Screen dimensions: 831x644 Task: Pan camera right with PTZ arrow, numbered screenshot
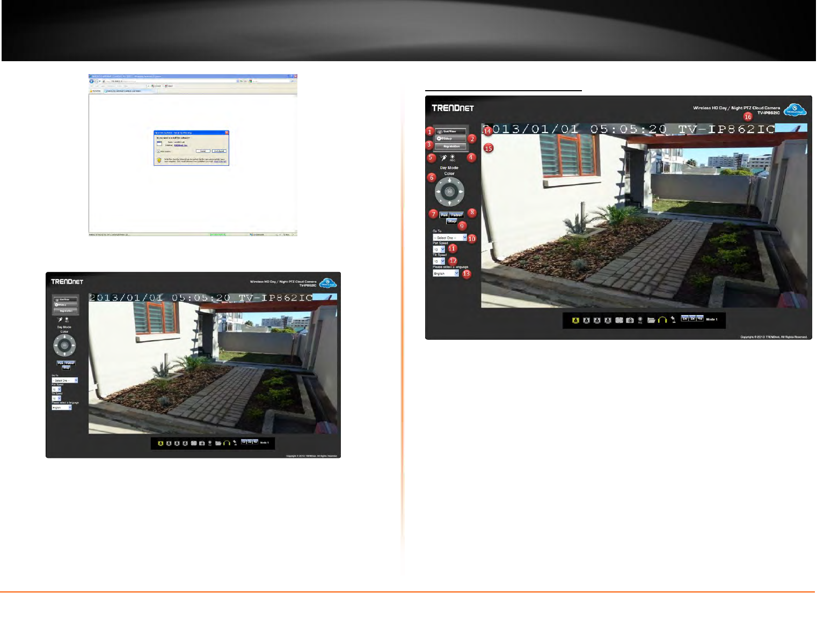[461, 192]
